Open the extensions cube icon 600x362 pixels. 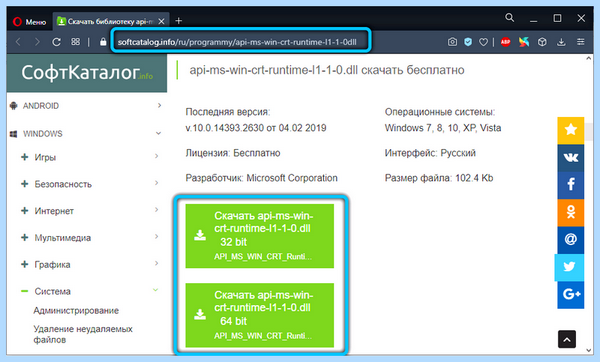[x=542, y=42]
